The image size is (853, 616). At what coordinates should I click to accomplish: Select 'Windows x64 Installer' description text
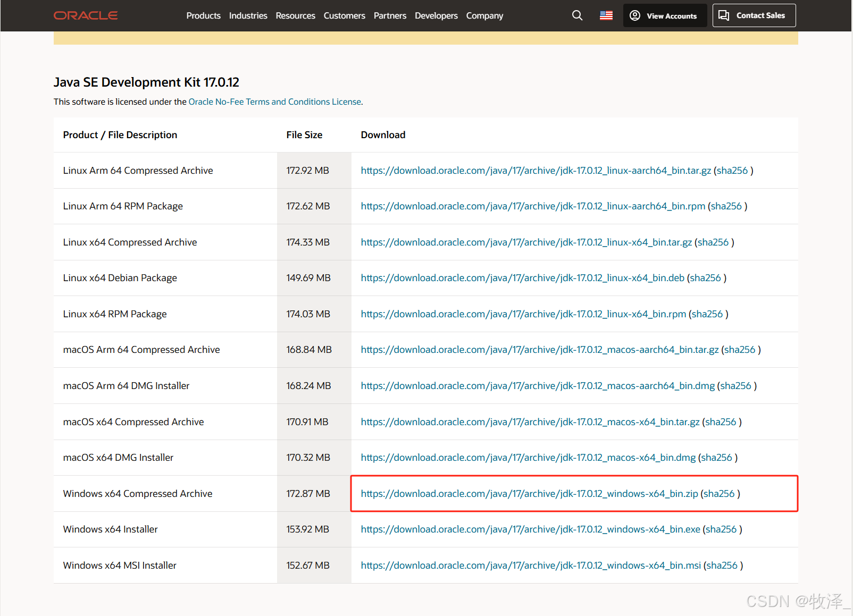(110, 529)
